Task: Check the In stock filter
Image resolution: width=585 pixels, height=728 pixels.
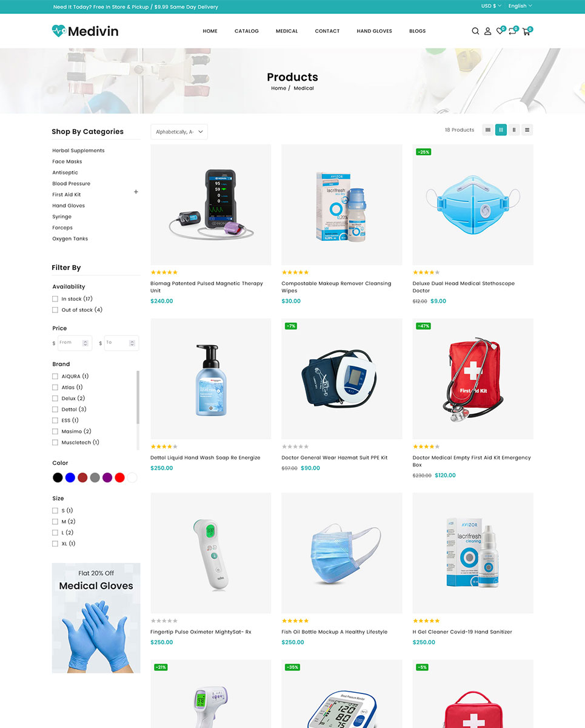Action: point(55,299)
